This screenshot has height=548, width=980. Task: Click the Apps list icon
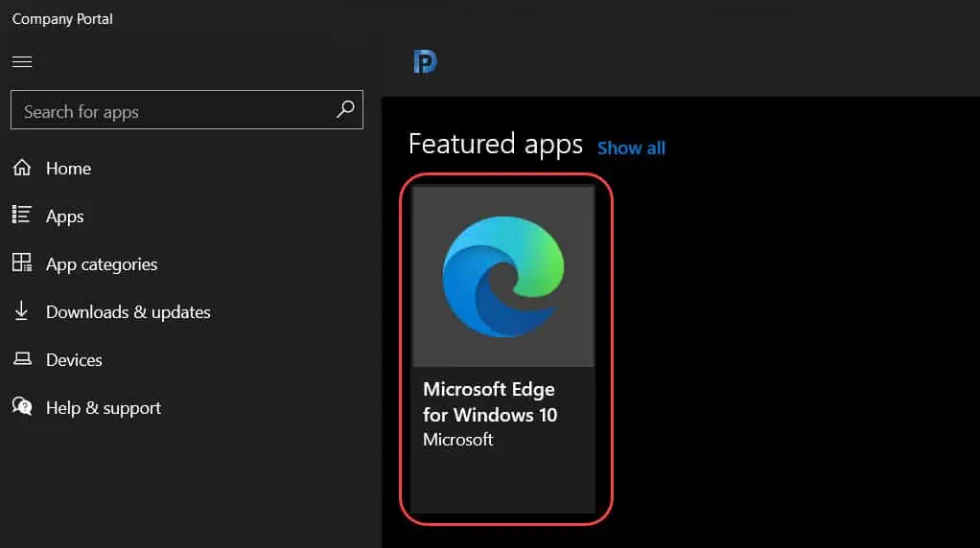click(22, 215)
